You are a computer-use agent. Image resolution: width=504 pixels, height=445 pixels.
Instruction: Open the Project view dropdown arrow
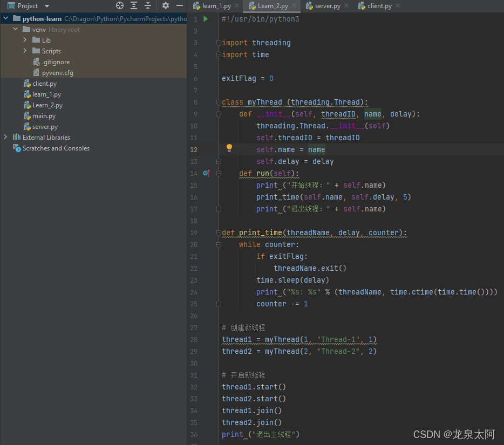(x=47, y=6)
